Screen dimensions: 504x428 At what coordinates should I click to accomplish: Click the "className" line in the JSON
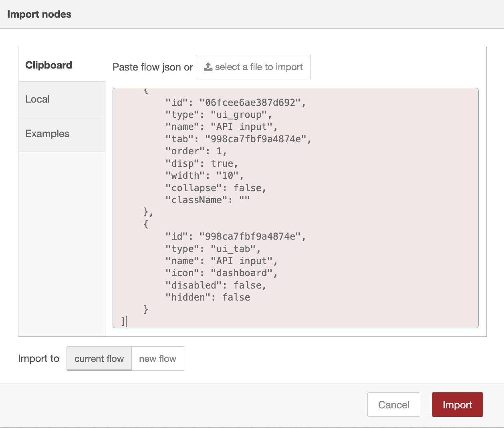pos(208,200)
